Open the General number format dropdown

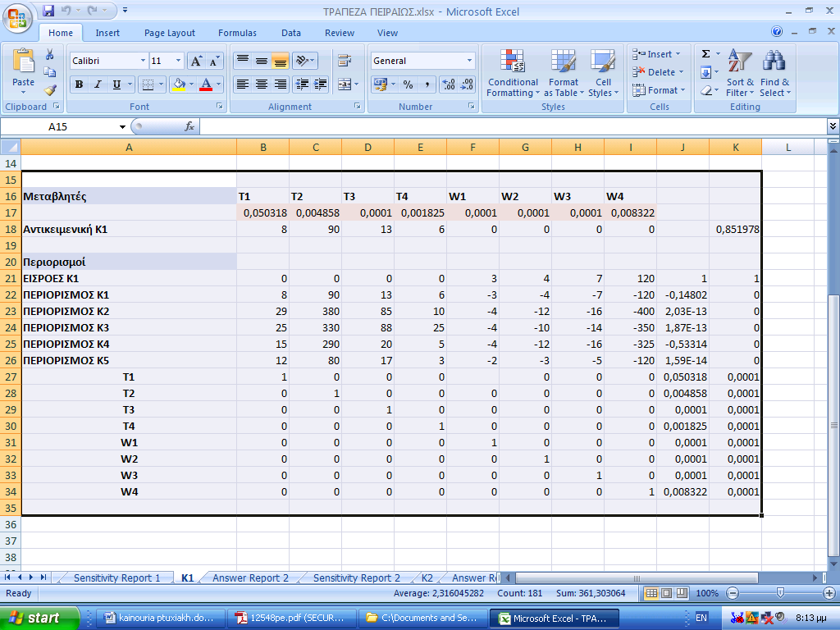click(469, 61)
